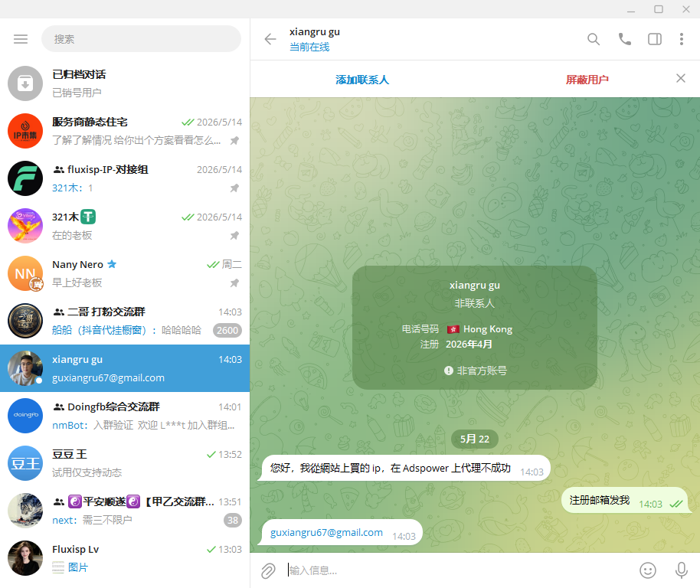
Task: Open the Nany Nero chat
Action: pos(125,273)
